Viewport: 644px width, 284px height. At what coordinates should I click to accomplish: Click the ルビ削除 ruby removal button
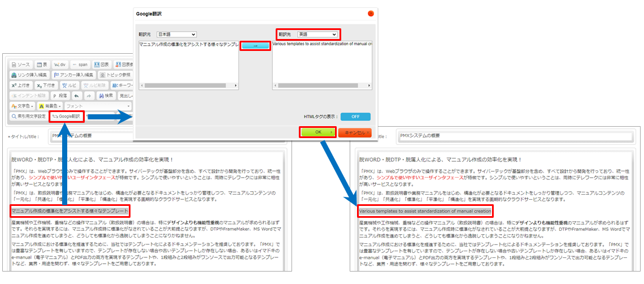point(95,85)
